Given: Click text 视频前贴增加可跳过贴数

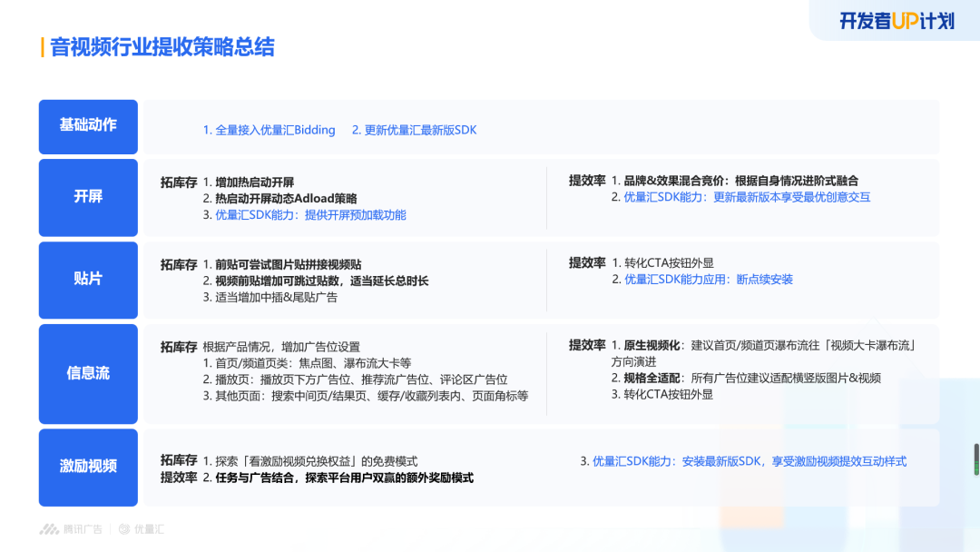Looking at the screenshot, I should pyautogui.click(x=279, y=281).
